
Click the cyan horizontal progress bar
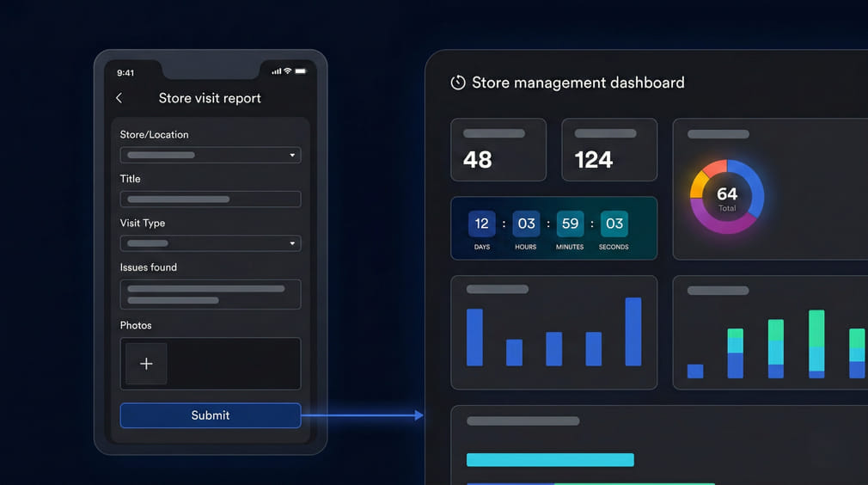pos(550,460)
